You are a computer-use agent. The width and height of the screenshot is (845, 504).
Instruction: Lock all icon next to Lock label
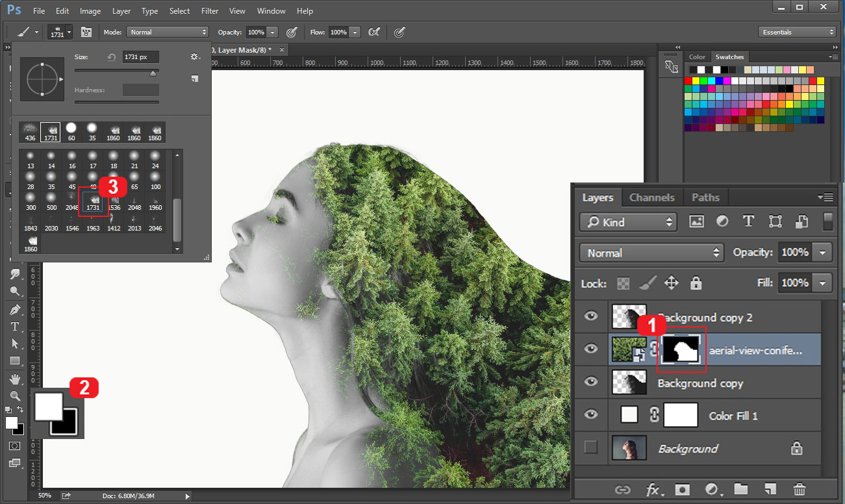coord(696,283)
